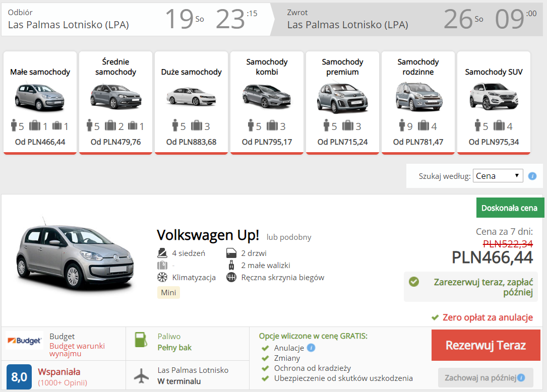Click info icon on Zachowaj na później
547x392 pixels.
521,378
